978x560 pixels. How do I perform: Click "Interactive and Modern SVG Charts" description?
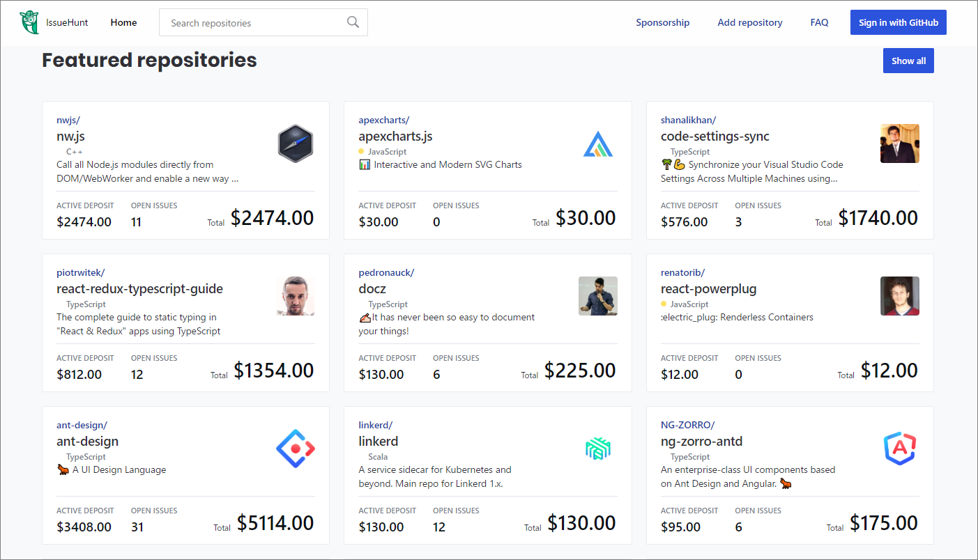point(448,165)
